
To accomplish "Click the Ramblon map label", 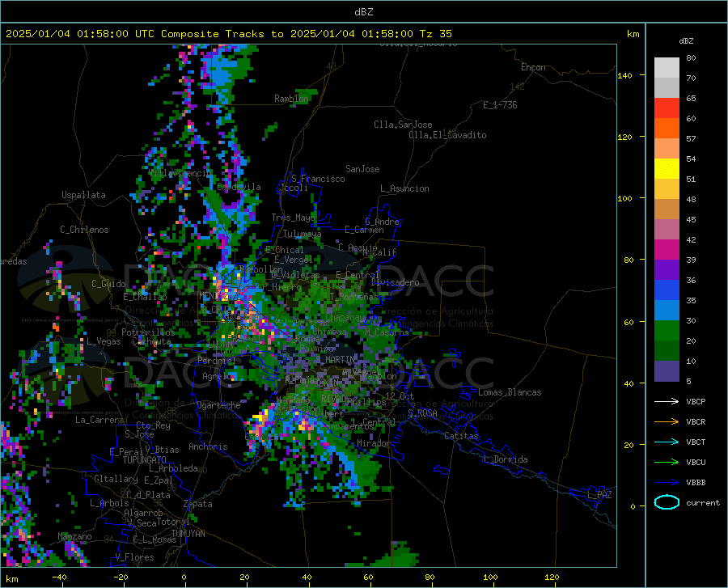I will (x=291, y=99).
